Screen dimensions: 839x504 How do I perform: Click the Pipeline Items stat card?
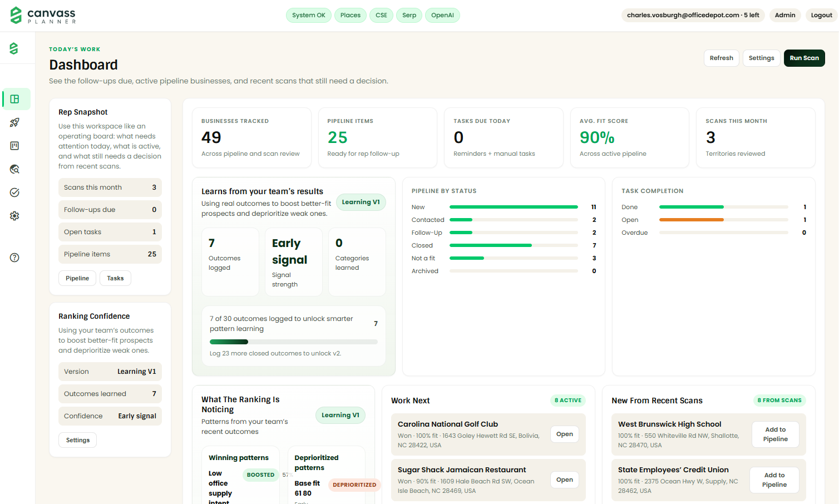pyautogui.click(x=378, y=137)
